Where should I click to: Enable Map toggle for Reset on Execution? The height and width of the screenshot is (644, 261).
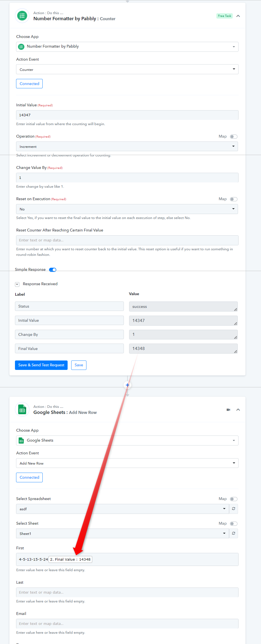[x=234, y=199]
